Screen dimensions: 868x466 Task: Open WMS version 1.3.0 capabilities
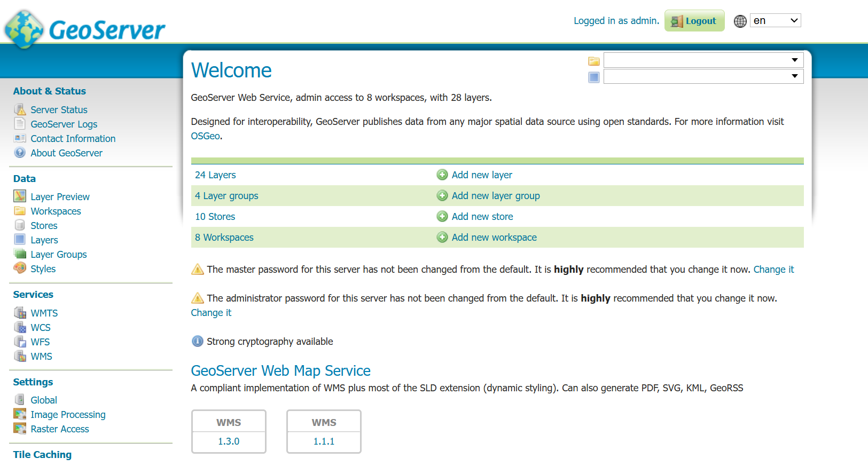pos(229,441)
